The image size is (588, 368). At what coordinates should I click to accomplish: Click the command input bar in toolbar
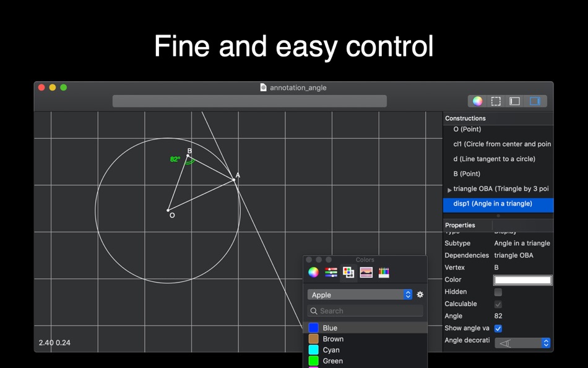pos(249,101)
